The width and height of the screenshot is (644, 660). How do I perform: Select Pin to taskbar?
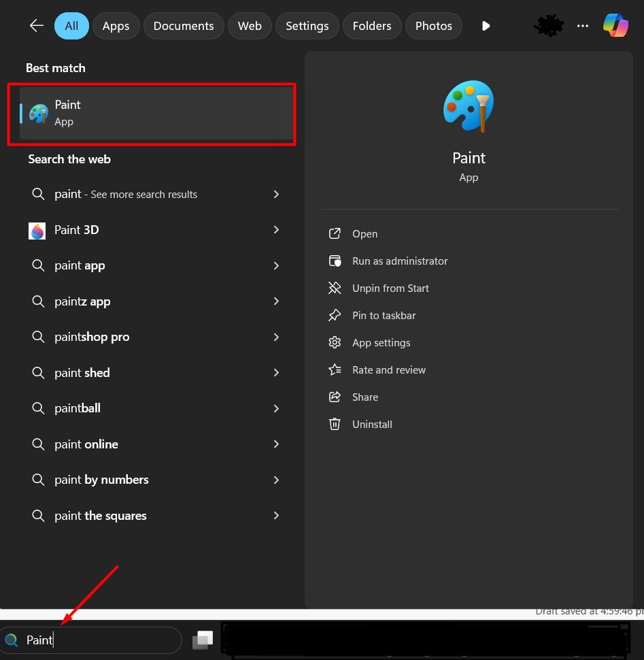(384, 315)
